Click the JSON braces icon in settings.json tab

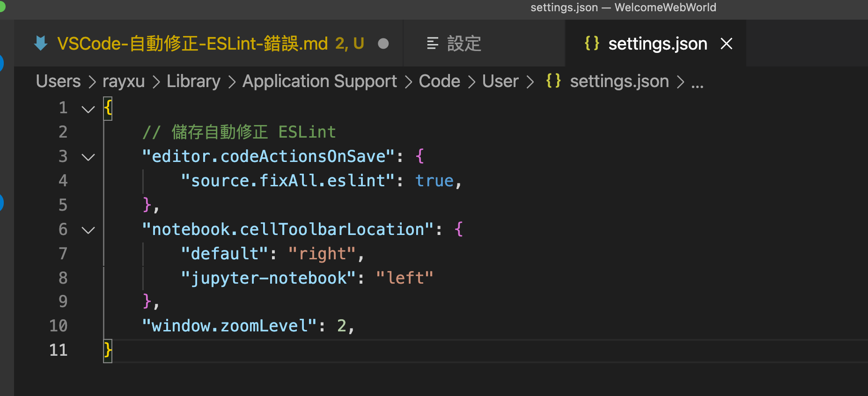592,44
